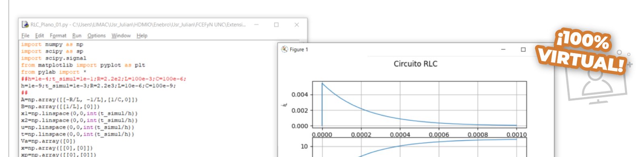Viewport: 644px width, 157px height.
Task: Maximize the Figure 1 window
Action: (x=523, y=50)
